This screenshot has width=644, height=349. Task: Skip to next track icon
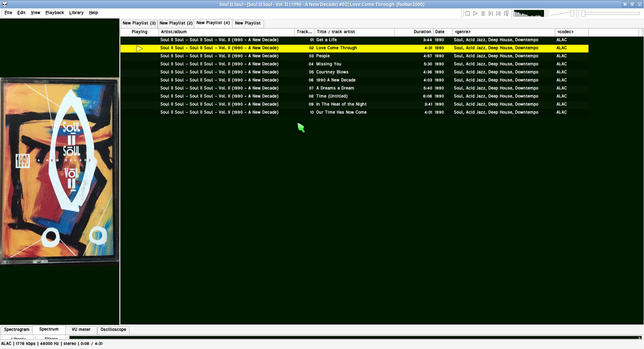499,14
